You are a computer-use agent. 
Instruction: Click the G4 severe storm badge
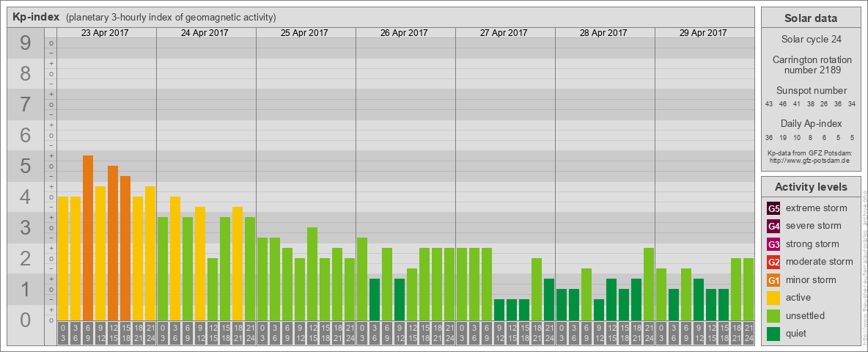[773, 226]
